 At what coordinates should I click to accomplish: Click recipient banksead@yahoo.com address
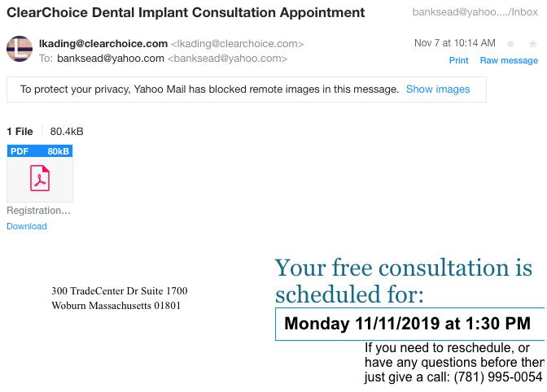pyautogui.click(x=111, y=59)
